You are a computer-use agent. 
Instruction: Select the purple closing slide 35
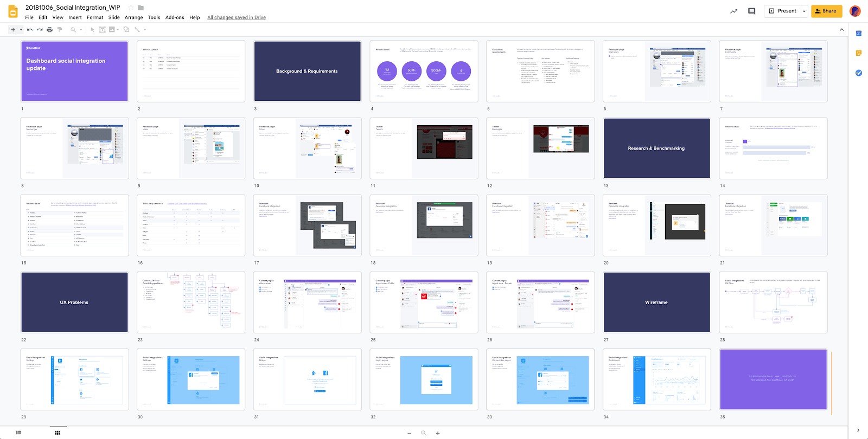click(774, 379)
